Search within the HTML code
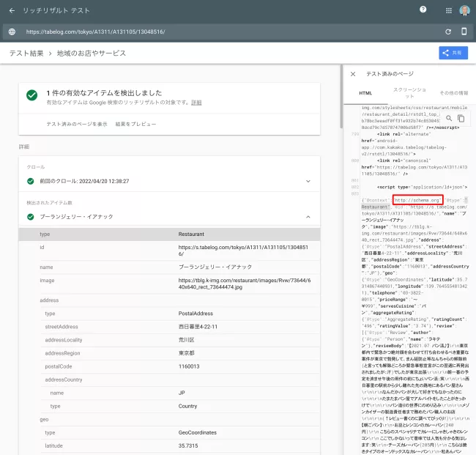The height and width of the screenshot is (455, 476). (449, 118)
